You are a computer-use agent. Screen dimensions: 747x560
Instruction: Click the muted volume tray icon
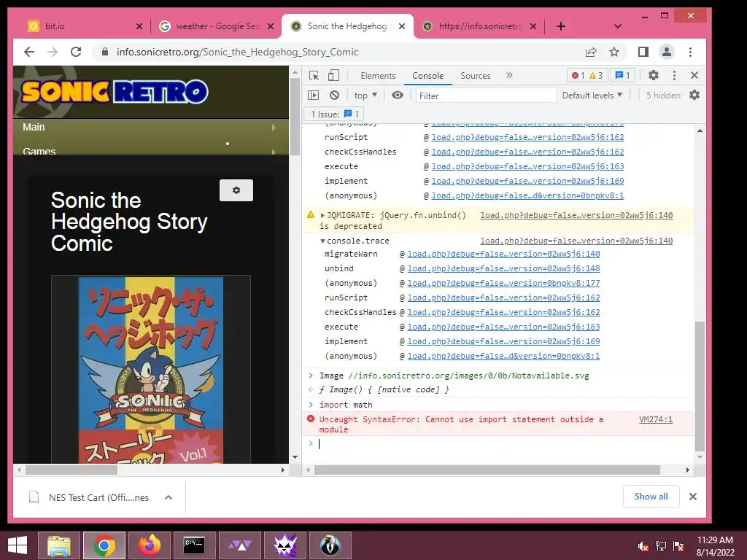point(643,545)
